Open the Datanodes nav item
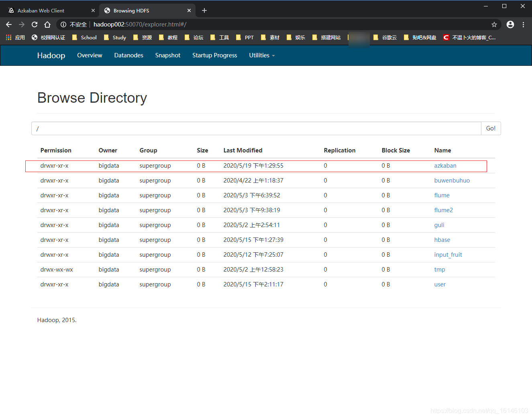 [x=128, y=55]
